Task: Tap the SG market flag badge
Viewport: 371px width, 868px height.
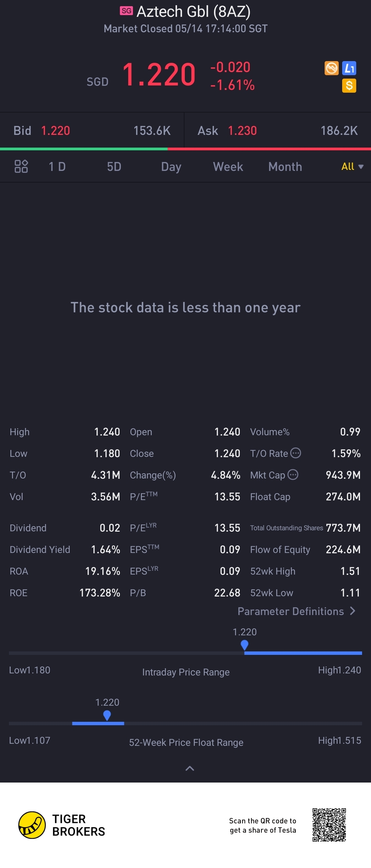Action: click(x=126, y=11)
